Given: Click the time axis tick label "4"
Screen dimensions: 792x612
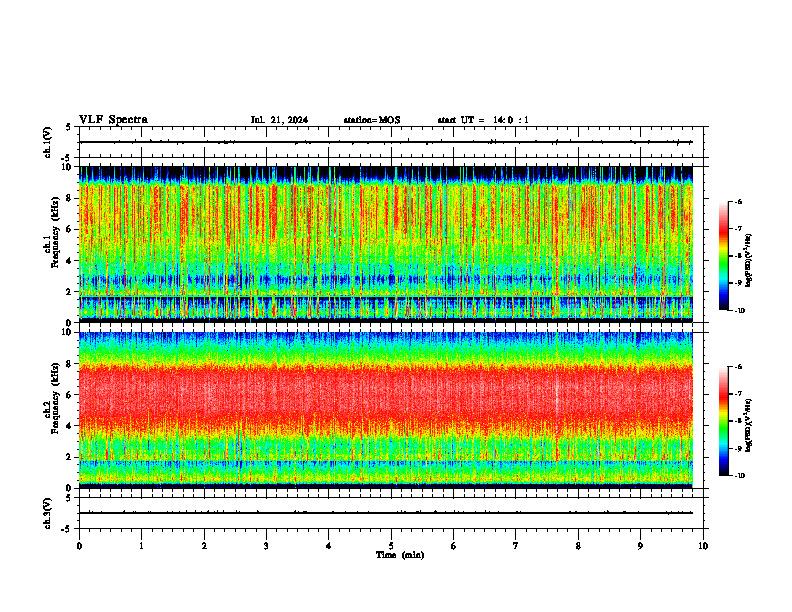Looking at the screenshot, I should [329, 546].
